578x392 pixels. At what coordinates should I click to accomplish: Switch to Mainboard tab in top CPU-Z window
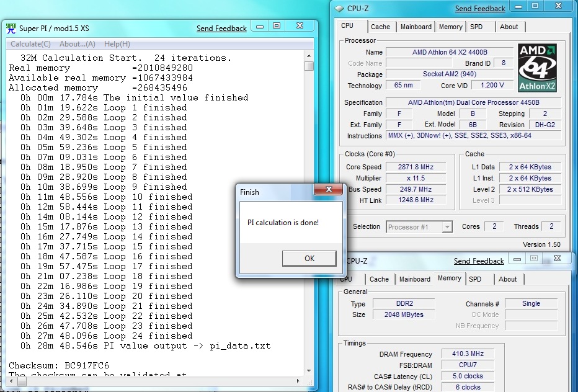point(416,27)
